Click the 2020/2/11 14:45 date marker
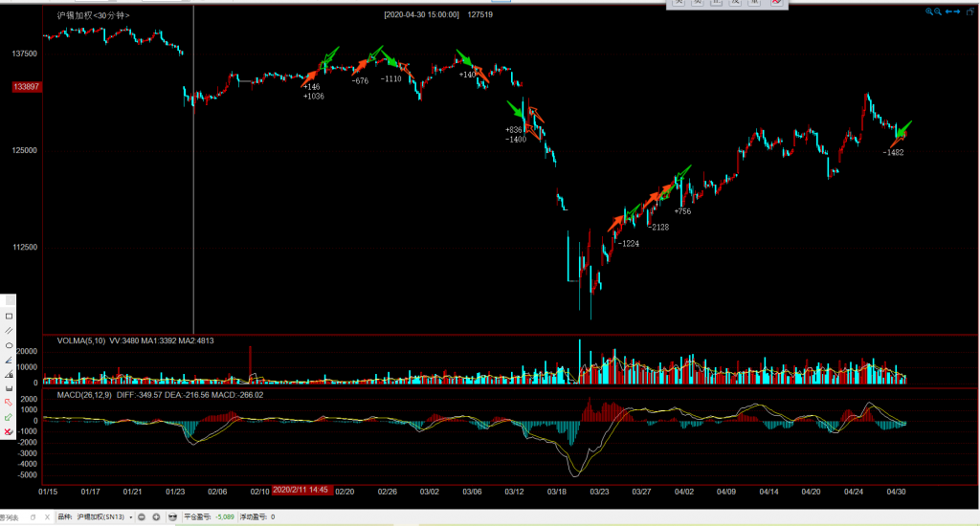Image resolution: width=980 pixels, height=526 pixels. [301, 490]
